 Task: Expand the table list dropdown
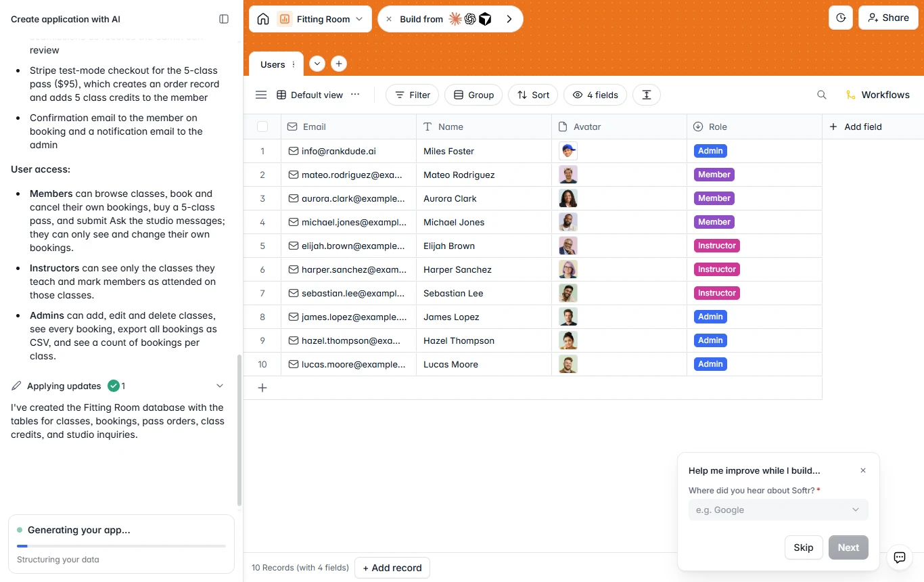pos(317,64)
